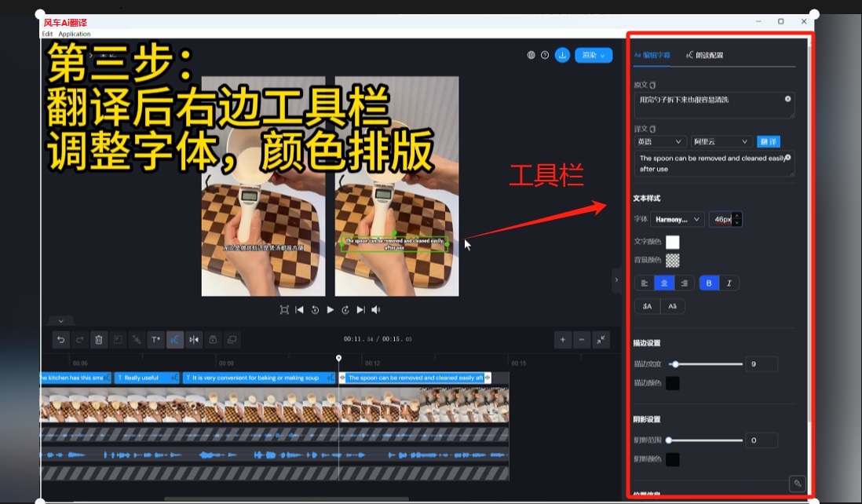Open the white text color swatch

click(x=673, y=242)
